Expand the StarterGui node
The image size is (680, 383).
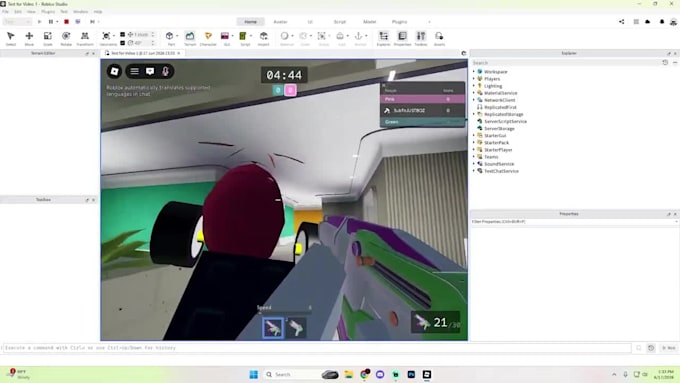coord(474,135)
